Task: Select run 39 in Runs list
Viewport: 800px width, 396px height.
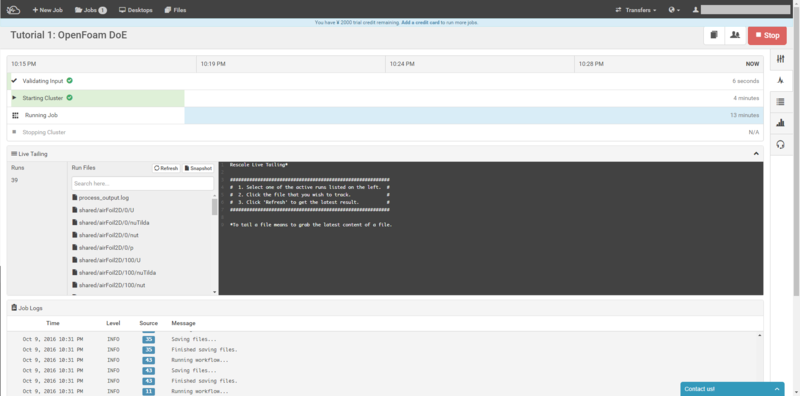Action: point(14,180)
